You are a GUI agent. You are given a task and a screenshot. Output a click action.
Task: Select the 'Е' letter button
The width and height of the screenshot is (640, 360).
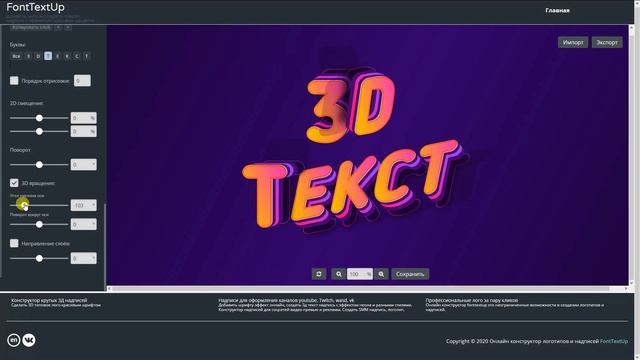[x=58, y=56]
